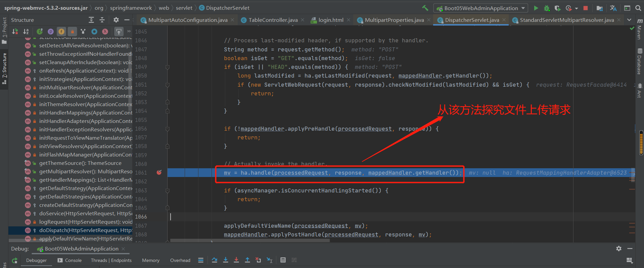Screen dimensions: 644x268
Task: Click the Step Over debug icon
Action: [215, 260]
